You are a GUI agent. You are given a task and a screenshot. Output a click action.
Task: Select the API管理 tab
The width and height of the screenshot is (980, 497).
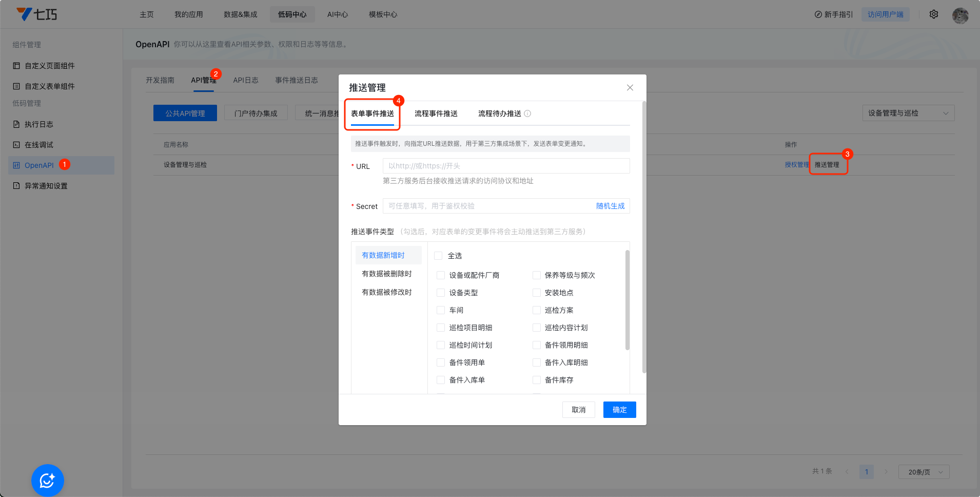coord(204,80)
